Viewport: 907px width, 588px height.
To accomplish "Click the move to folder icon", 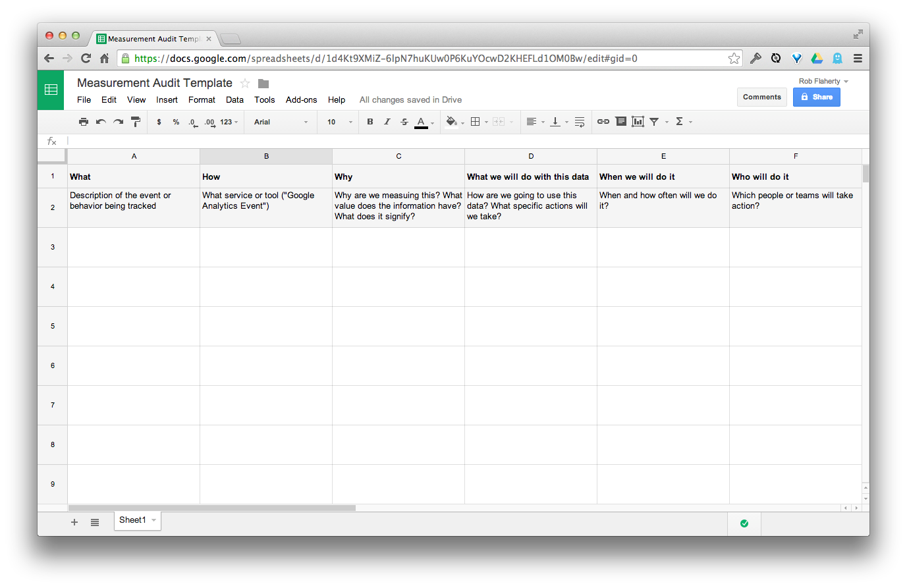I will (x=263, y=84).
